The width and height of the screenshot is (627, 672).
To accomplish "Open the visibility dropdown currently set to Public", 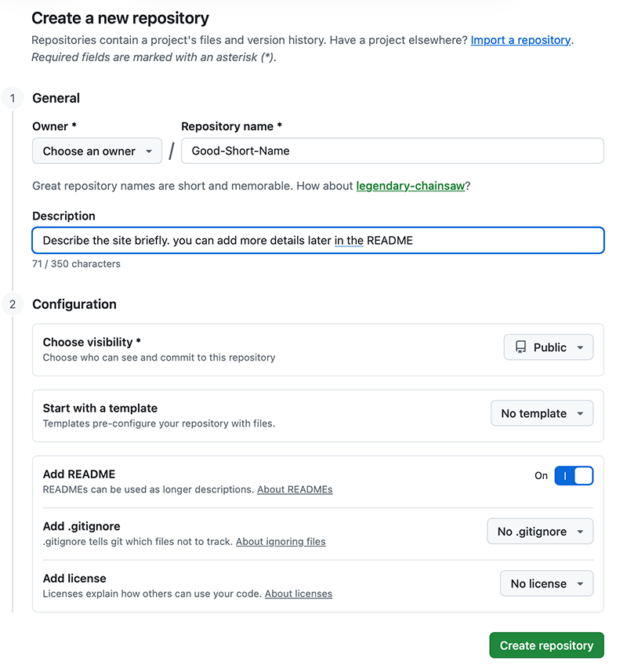I will 548,347.
